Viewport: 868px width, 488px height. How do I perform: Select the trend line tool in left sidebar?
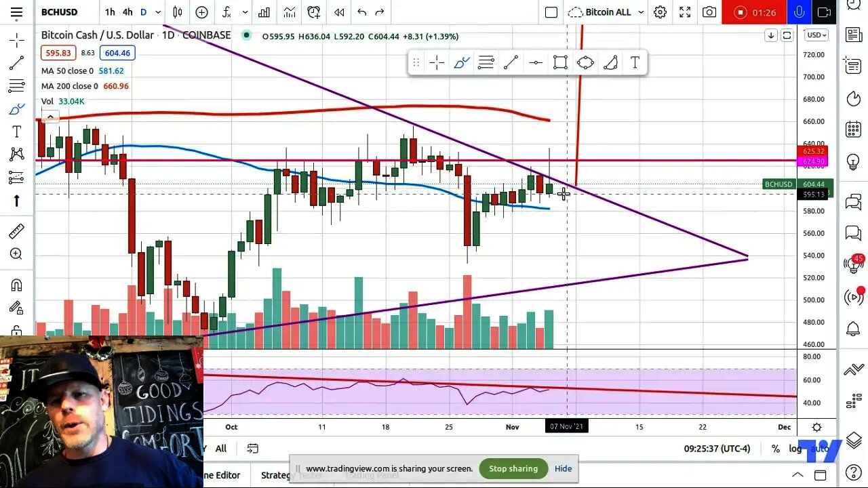click(16, 63)
